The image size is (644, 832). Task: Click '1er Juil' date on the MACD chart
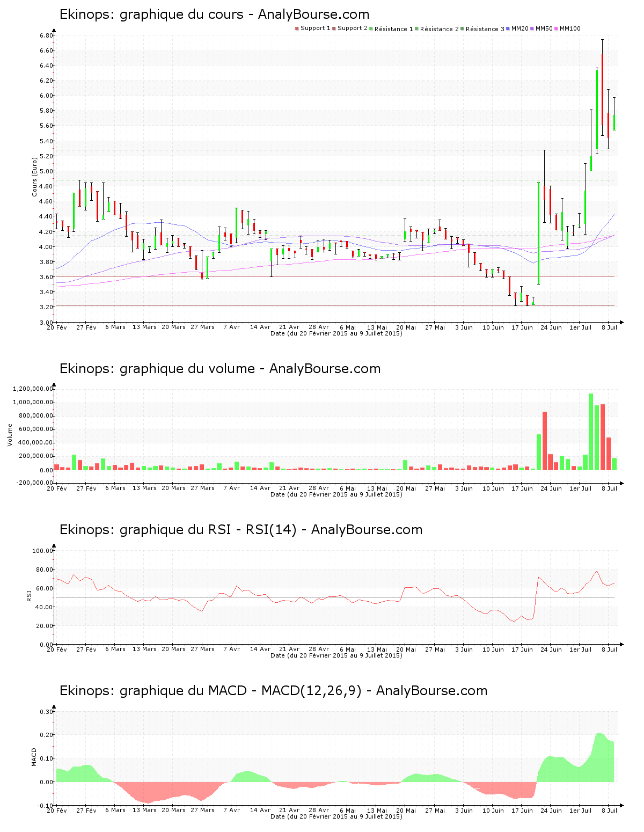pyautogui.click(x=580, y=810)
